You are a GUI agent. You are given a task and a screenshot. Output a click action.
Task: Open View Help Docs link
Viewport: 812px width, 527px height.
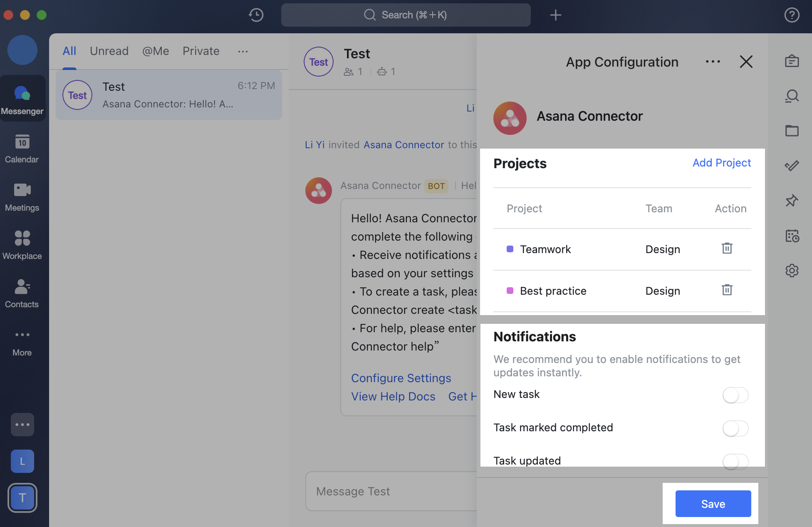point(393,396)
